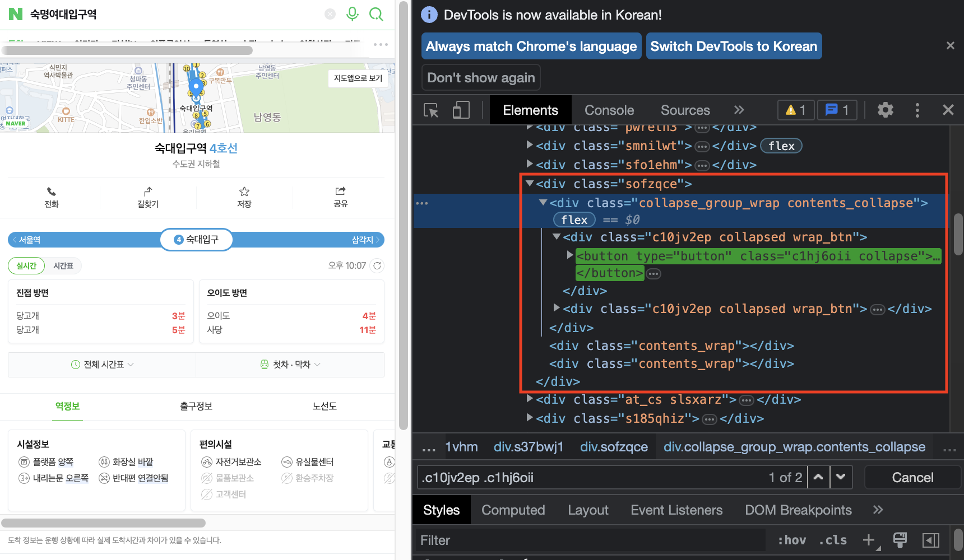Open the more tabs ellipsis menu
This screenshot has height=560, width=964.
pyautogui.click(x=381, y=44)
